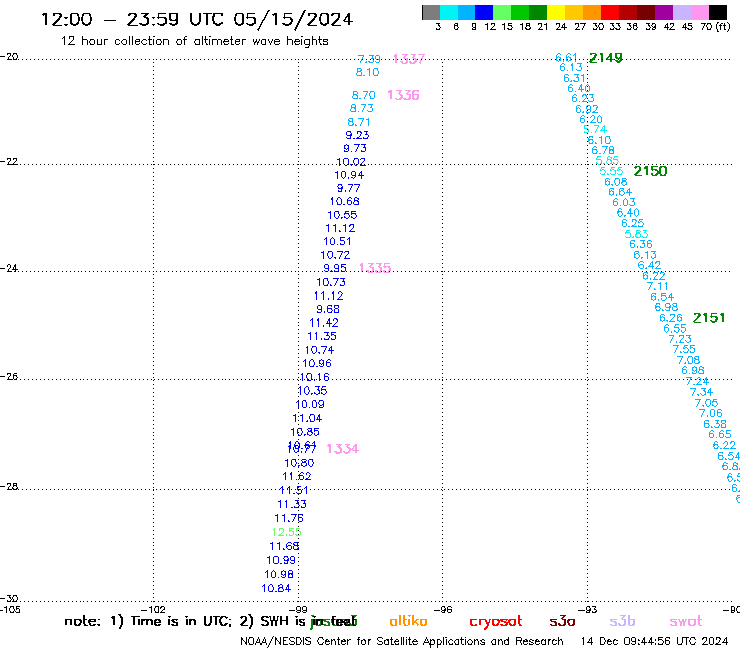
Task: Click the wave height value 10.84
Action: tap(276, 589)
